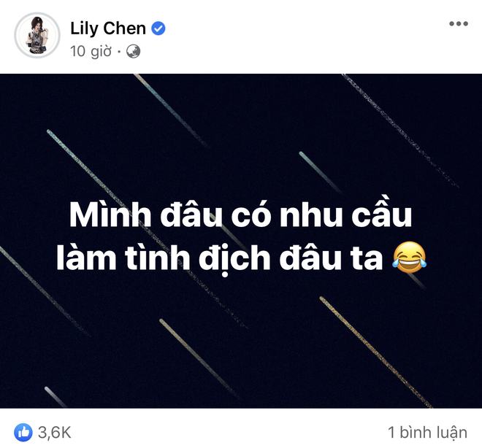
Task: Click the globe public-privacy icon
Action: (134, 52)
